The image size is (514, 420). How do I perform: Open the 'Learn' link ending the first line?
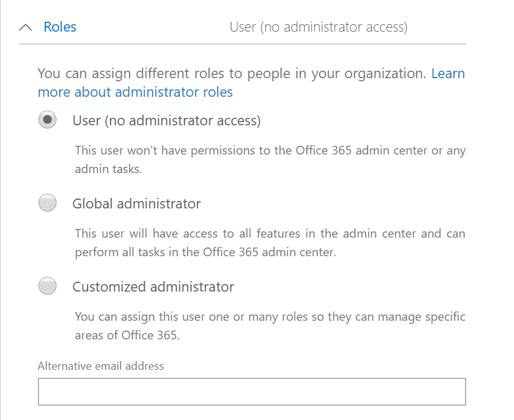click(x=448, y=73)
